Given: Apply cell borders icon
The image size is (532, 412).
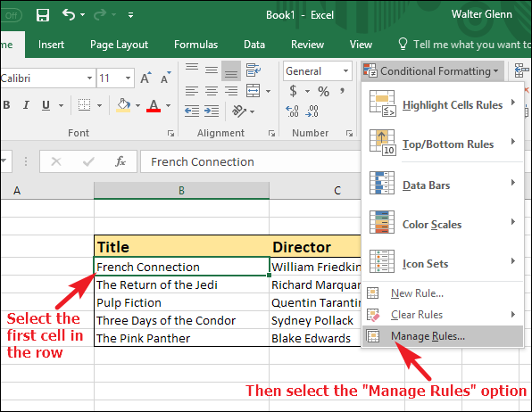Looking at the screenshot, I should 84,105.
